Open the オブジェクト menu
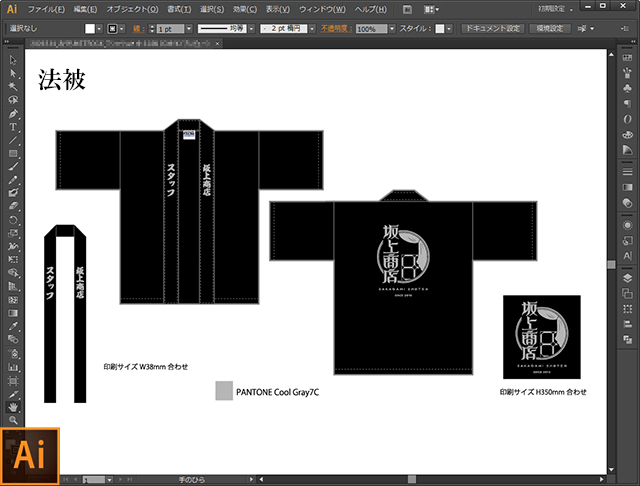Viewport: 640px width, 486px height. pos(132,9)
